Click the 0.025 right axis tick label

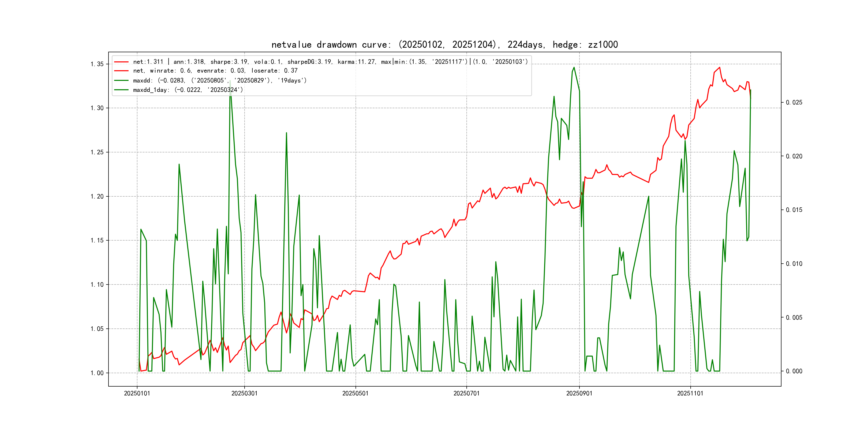point(794,102)
